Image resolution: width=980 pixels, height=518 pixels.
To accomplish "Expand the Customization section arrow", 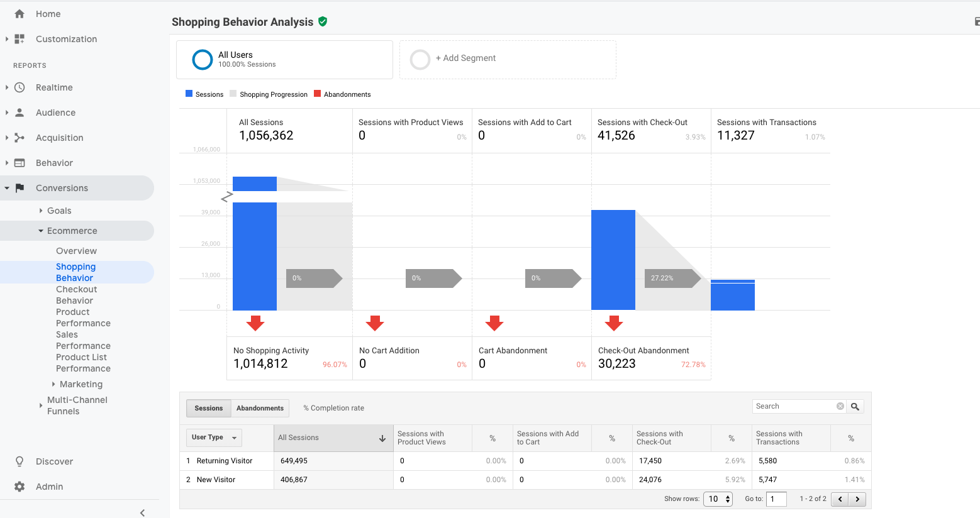I will click(x=7, y=39).
